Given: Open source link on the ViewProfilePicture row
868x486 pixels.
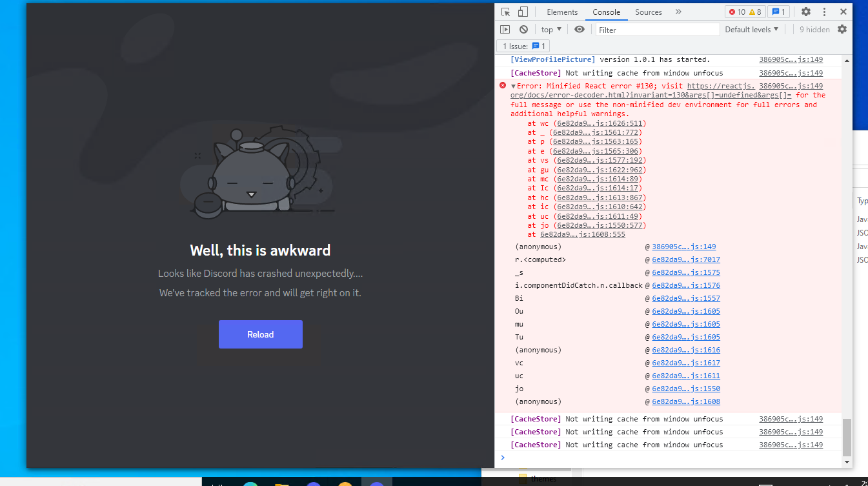Looking at the screenshot, I should pyautogui.click(x=791, y=59).
